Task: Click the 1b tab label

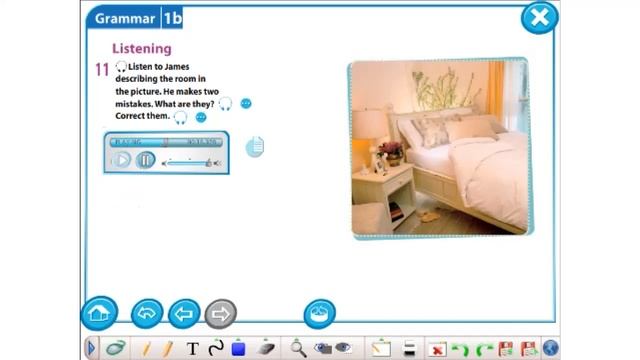Action: coord(172,18)
